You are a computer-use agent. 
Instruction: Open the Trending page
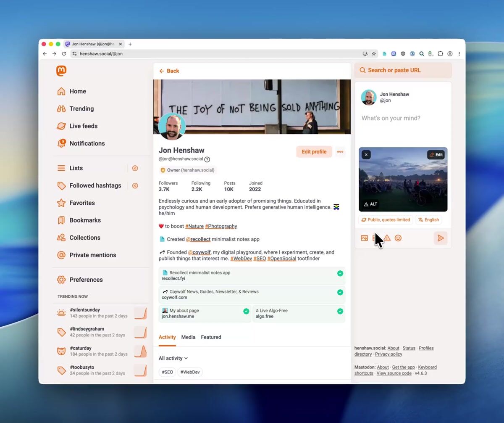point(76,108)
